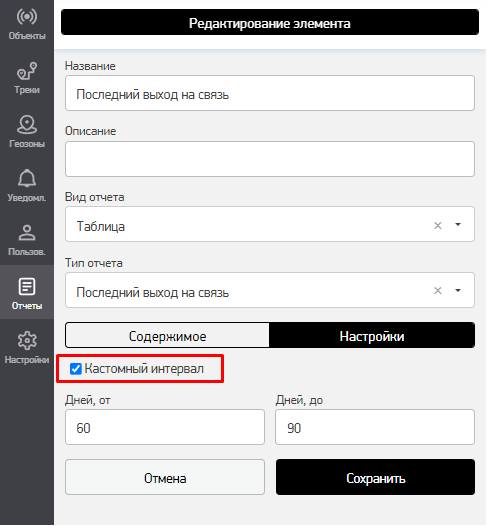Viewport: 487px width, 526px height.
Task: Open Пользов. users section
Action: 27,240
